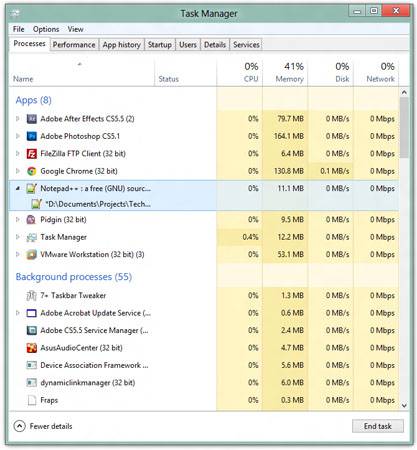The width and height of the screenshot is (417, 450).
Task: Switch to the Performance tab
Action: (74, 45)
